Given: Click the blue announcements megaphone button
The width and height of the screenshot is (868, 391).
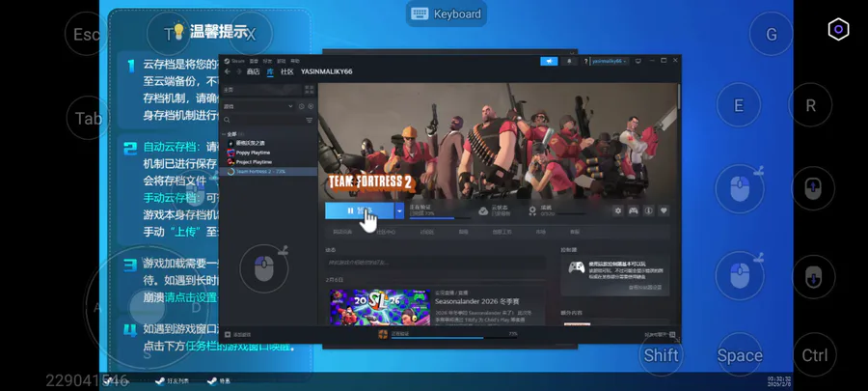Looking at the screenshot, I should [549, 61].
